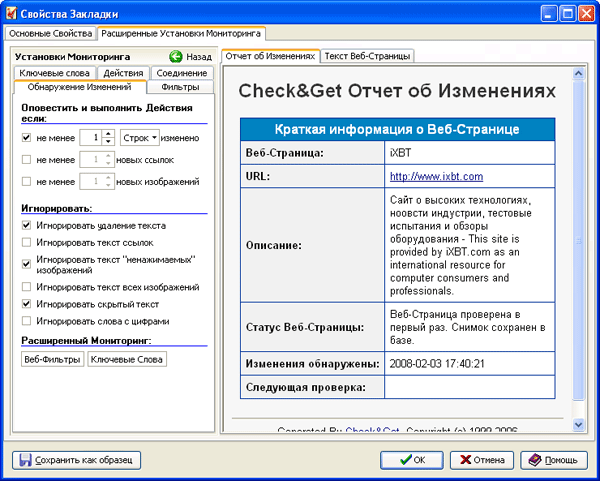
Task: Click the empty 'Следующая проверка' value cell
Action: tap(470, 387)
